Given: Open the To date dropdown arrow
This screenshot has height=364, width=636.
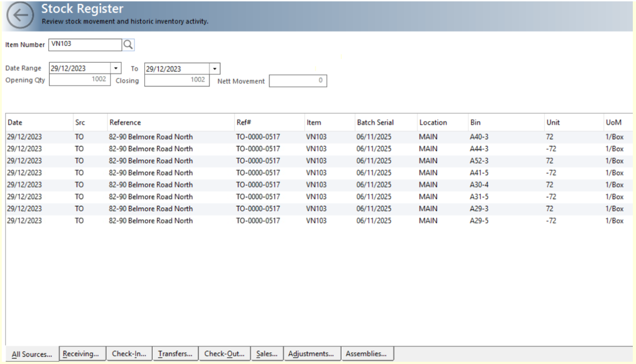Looking at the screenshot, I should [x=215, y=69].
